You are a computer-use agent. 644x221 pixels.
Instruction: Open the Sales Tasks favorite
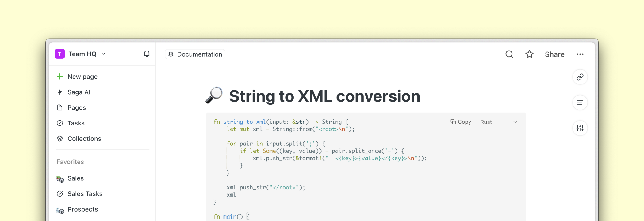[x=85, y=194]
